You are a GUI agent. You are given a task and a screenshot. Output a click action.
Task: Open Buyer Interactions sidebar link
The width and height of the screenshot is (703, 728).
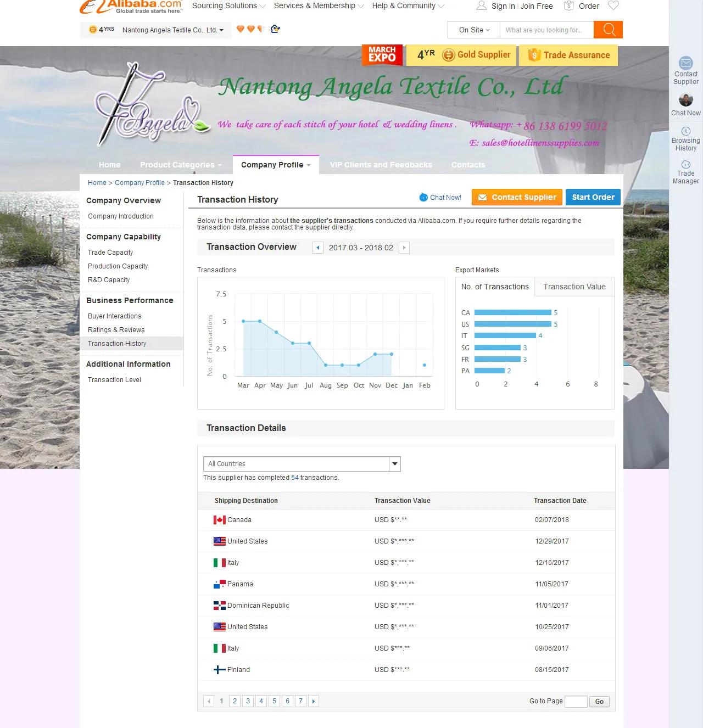click(x=115, y=316)
